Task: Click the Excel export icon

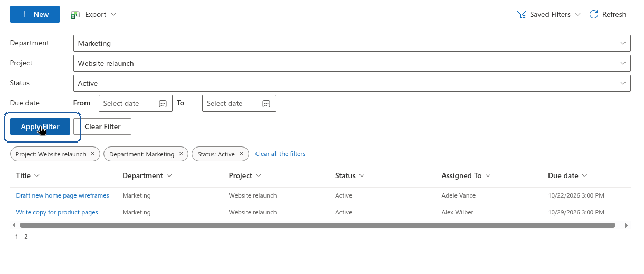Action: pyautogui.click(x=75, y=15)
